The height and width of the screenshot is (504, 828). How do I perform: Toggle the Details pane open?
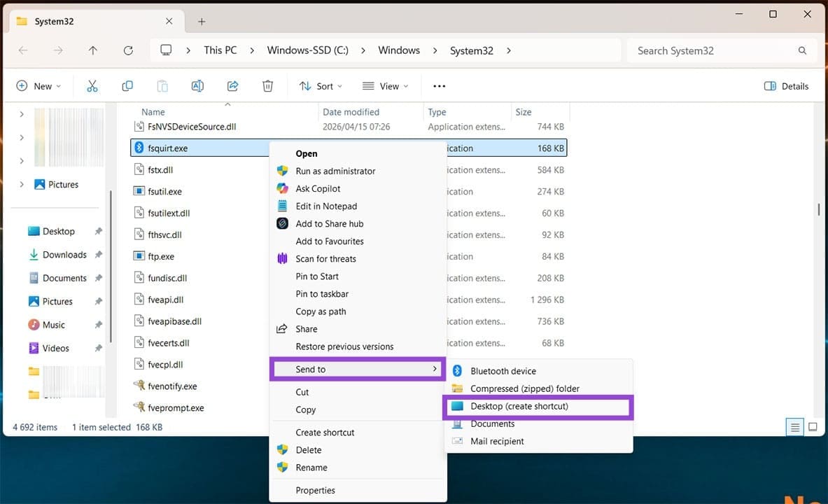click(x=785, y=85)
